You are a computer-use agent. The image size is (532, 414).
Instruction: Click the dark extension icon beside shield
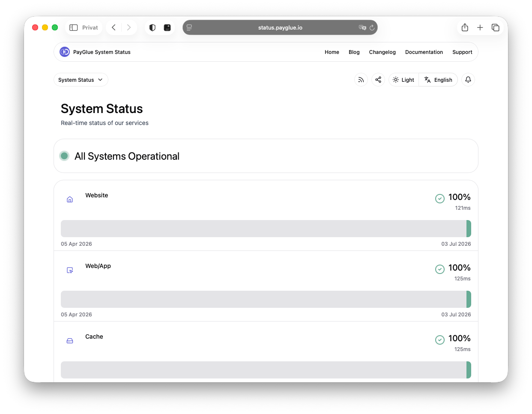167,27
